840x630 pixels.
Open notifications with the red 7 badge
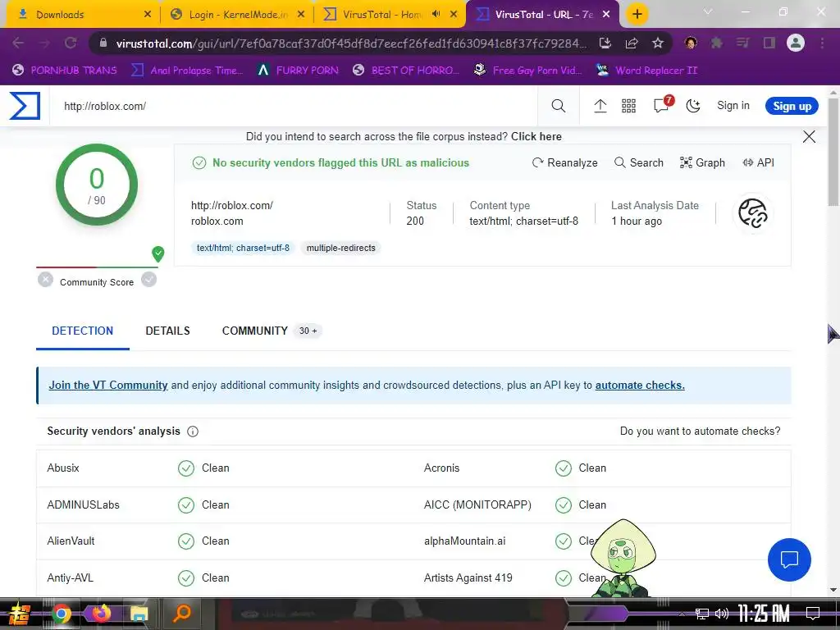tap(662, 104)
